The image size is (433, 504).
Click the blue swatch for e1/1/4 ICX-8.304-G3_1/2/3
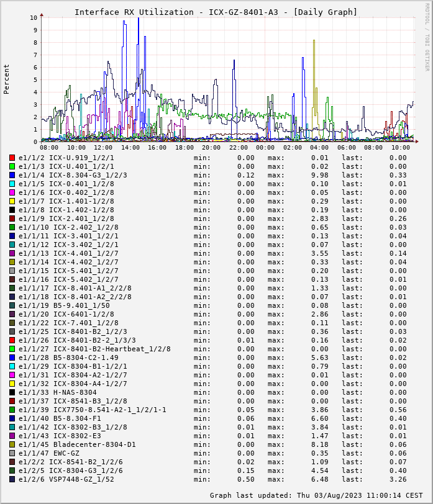click(12, 175)
